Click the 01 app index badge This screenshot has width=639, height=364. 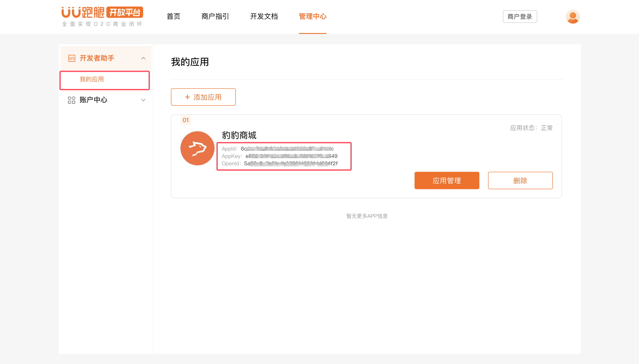(186, 120)
